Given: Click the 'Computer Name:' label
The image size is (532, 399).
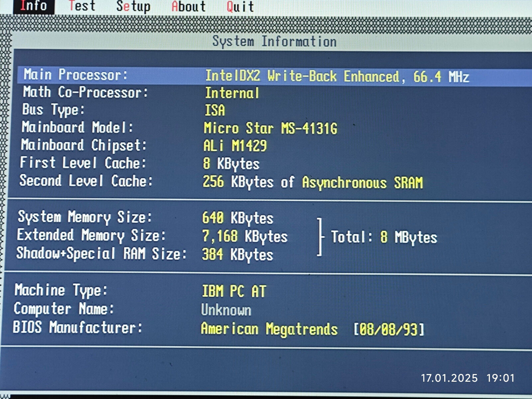Looking at the screenshot, I should click(x=64, y=309).
